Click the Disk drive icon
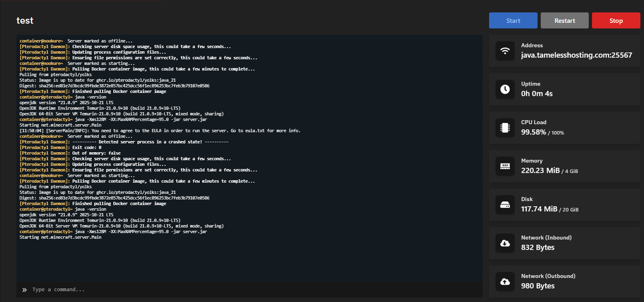Image resolution: width=644 pixels, height=302 pixels. (x=505, y=205)
